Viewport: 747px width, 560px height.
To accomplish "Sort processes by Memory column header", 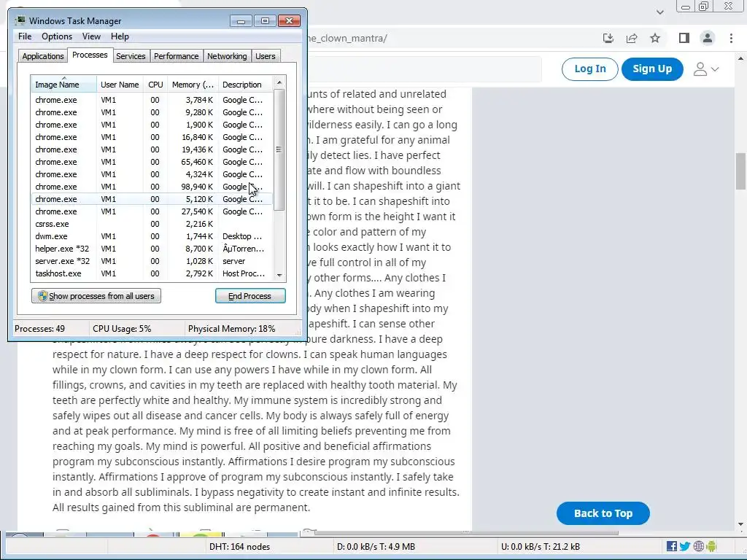I will (193, 85).
